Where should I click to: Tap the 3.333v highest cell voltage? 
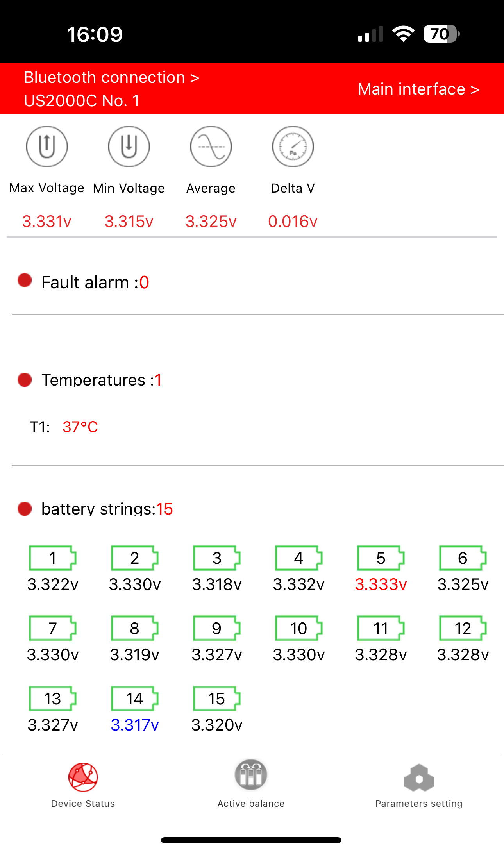pos(381,584)
